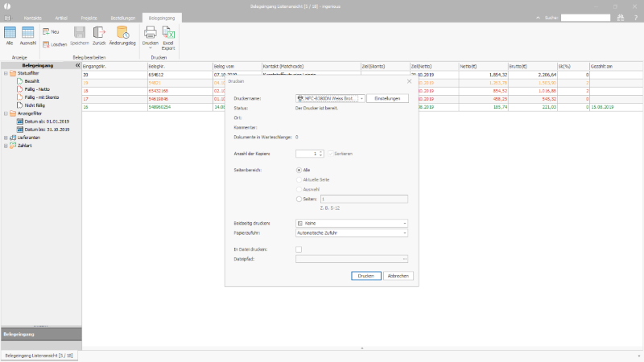
Task: Toggle the Sortieren checkbox
Action: coord(330,154)
